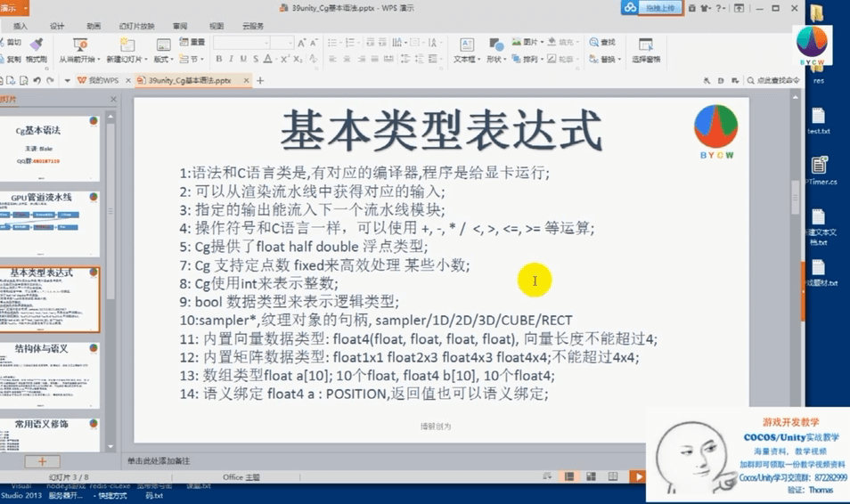Click the Fill (填充) color tool
Screen dimensions: 850x504
click(561, 42)
